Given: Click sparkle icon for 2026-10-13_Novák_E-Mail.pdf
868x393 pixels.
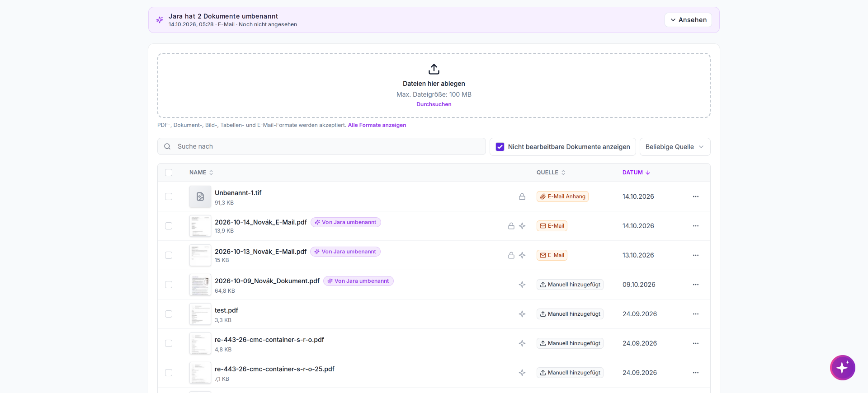Looking at the screenshot, I should click(x=522, y=255).
